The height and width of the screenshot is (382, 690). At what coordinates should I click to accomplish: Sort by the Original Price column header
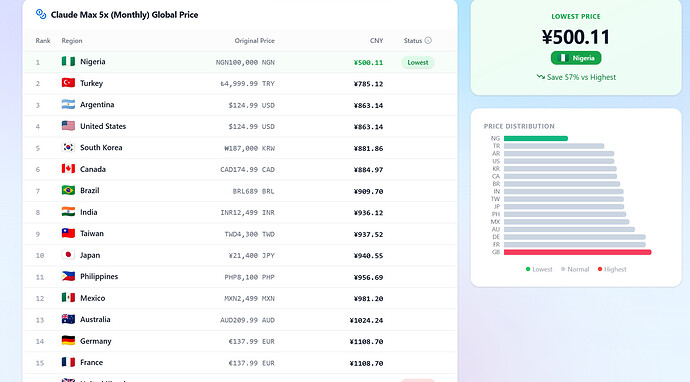click(254, 40)
